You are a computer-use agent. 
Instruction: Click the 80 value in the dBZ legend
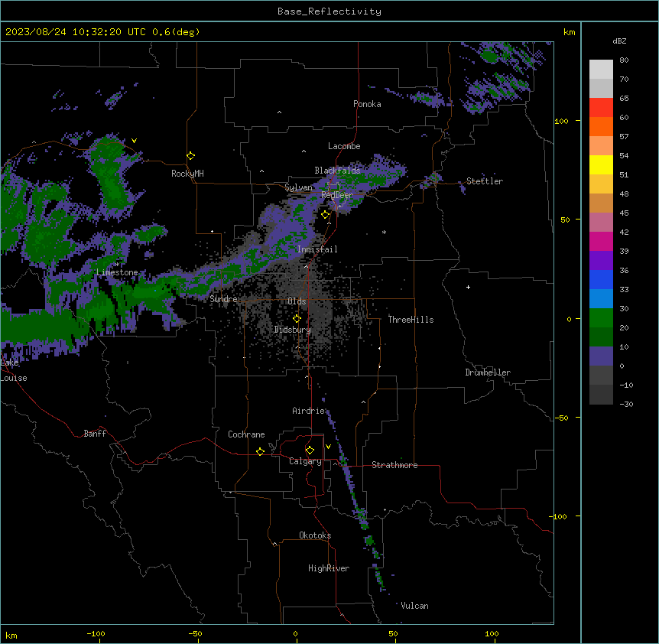click(624, 60)
